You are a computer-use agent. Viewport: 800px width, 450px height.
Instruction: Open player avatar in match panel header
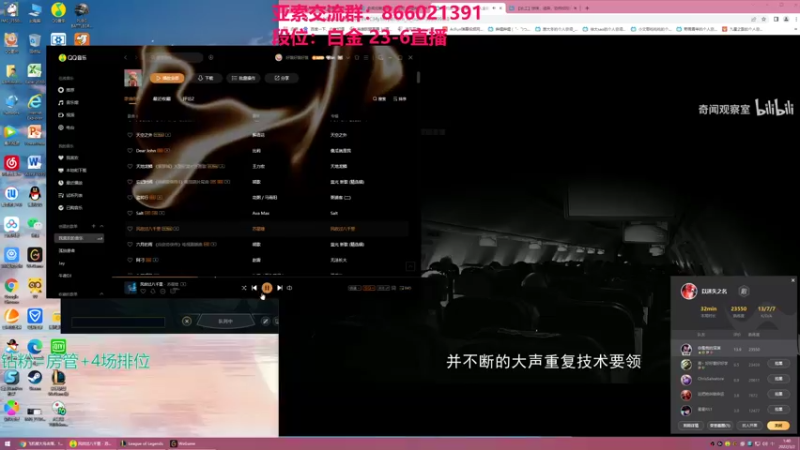coord(689,291)
